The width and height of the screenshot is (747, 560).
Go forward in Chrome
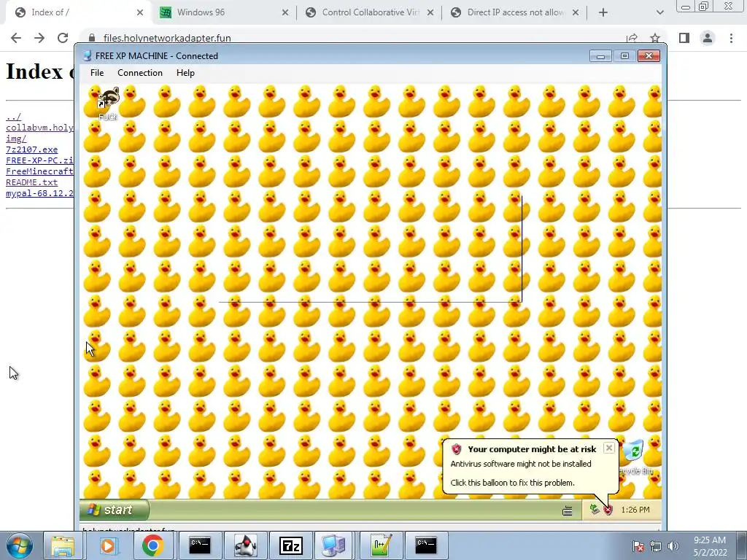39,38
